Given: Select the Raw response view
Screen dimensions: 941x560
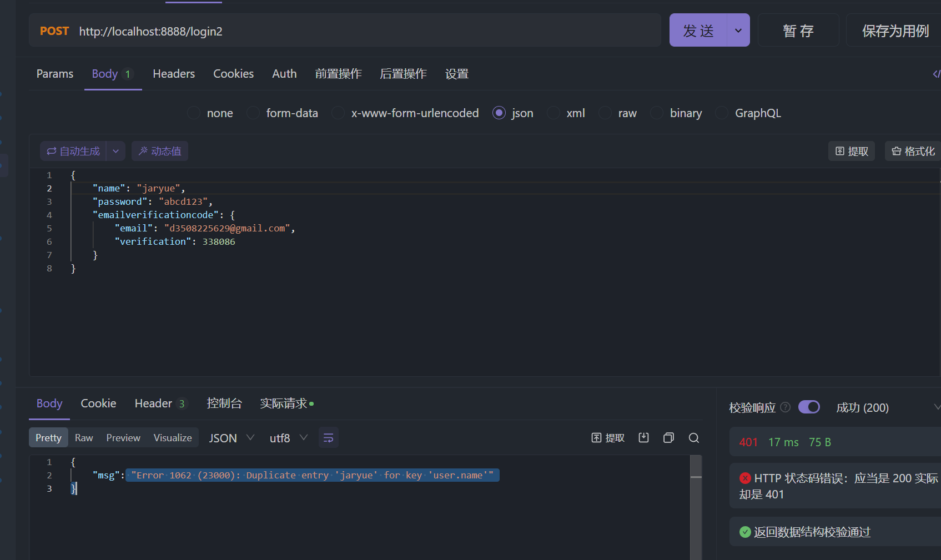Looking at the screenshot, I should [84, 438].
